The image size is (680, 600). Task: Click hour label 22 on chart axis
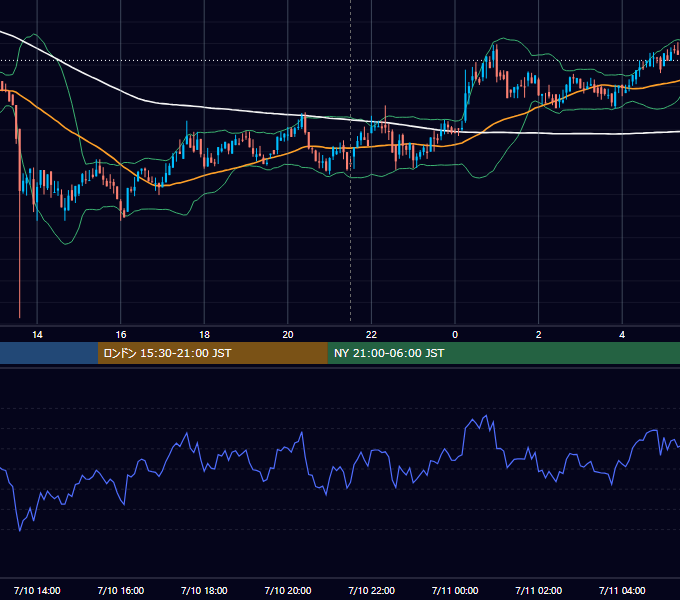[x=371, y=335]
